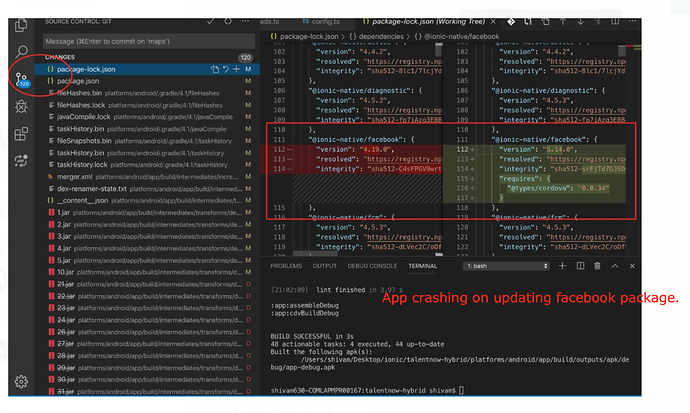Open File icon on package-lock.json row
690x413 pixels.
pos(215,69)
